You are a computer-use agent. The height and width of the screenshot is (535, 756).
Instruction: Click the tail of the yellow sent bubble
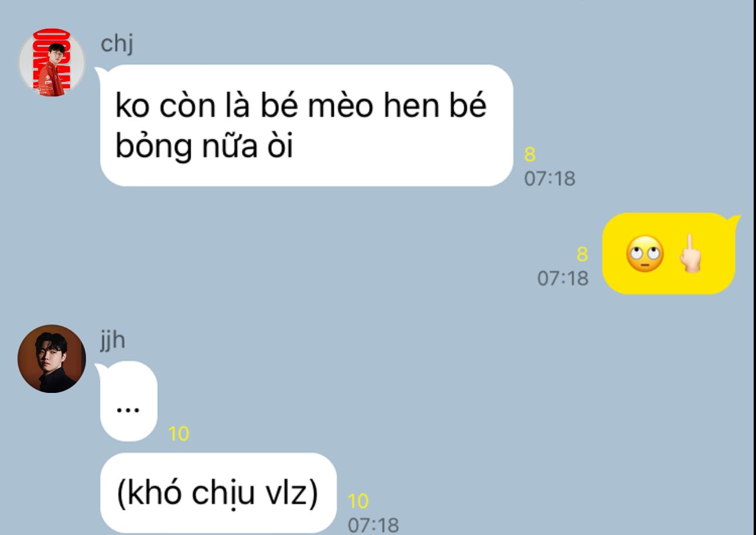click(736, 220)
